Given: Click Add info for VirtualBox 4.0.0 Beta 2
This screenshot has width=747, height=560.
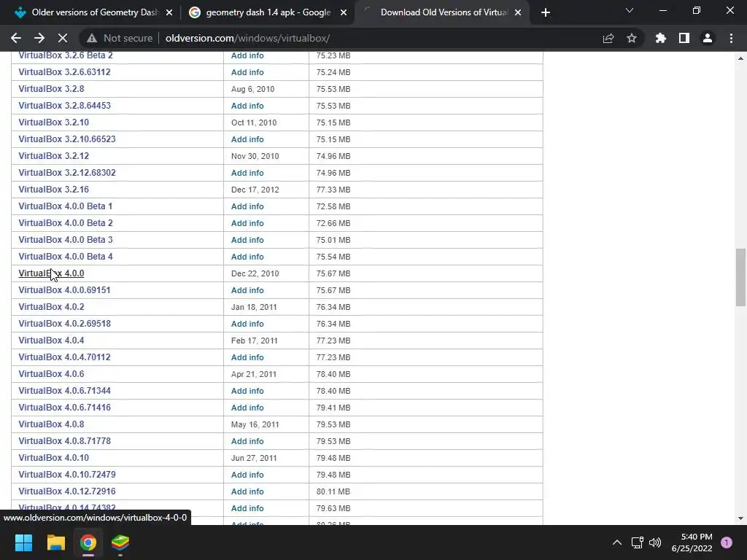Looking at the screenshot, I should click(247, 223).
